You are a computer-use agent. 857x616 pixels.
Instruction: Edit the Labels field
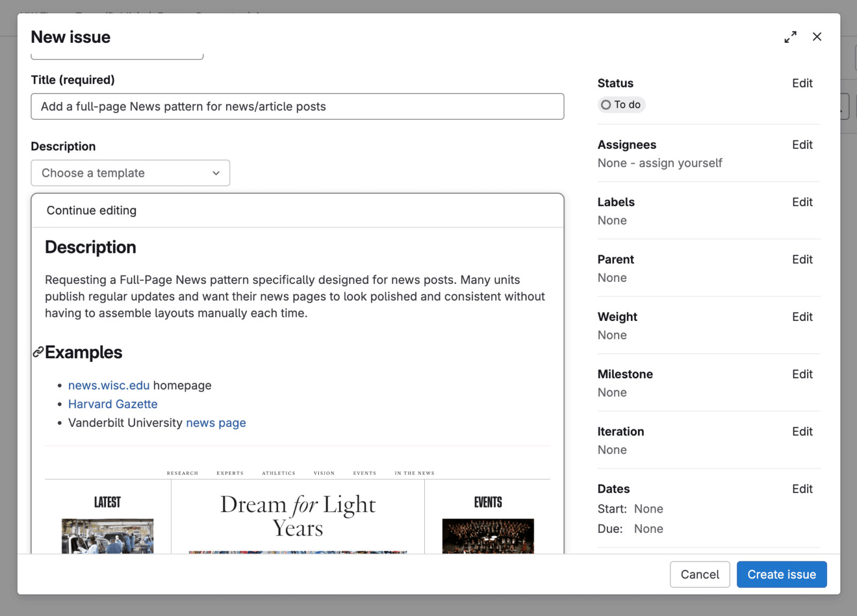click(x=802, y=202)
